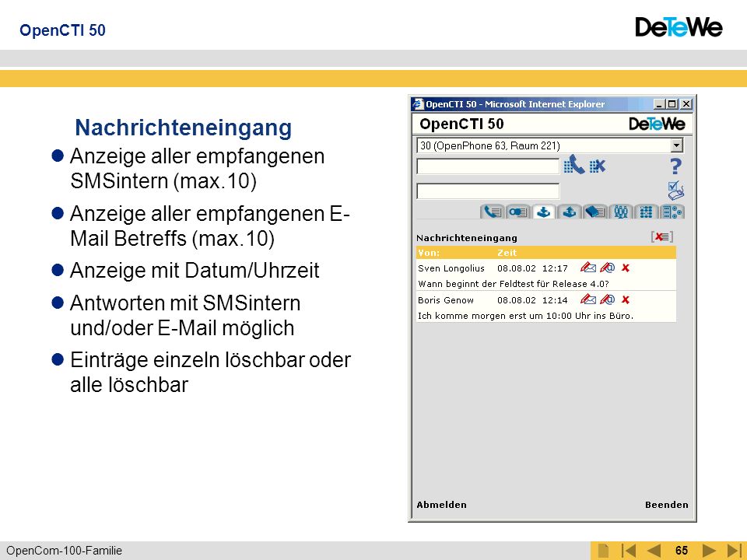Select the outbox tray tab with up arrow

point(570,212)
